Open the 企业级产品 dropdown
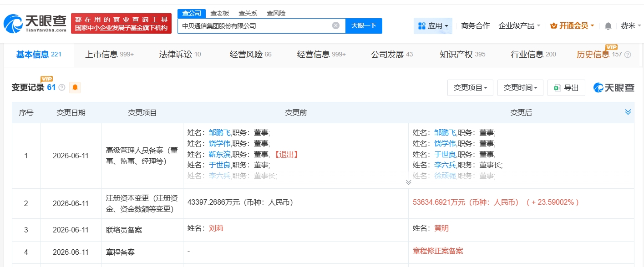This screenshot has width=644, height=267. click(x=519, y=26)
